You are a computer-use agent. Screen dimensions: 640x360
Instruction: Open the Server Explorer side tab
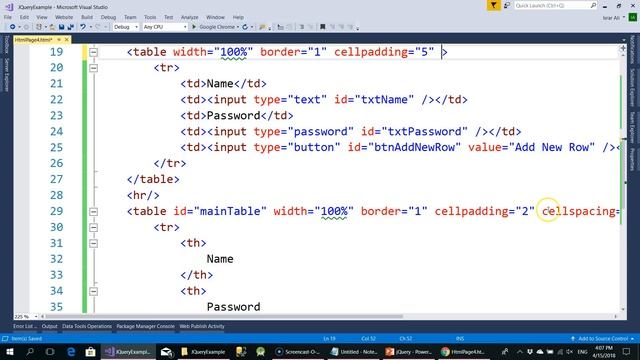click(x=7, y=75)
